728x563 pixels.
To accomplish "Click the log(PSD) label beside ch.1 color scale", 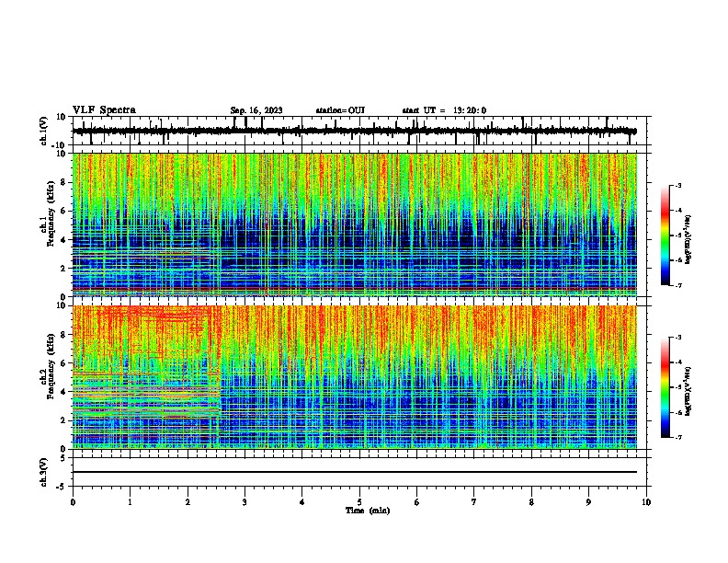I will [x=688, y=239].
